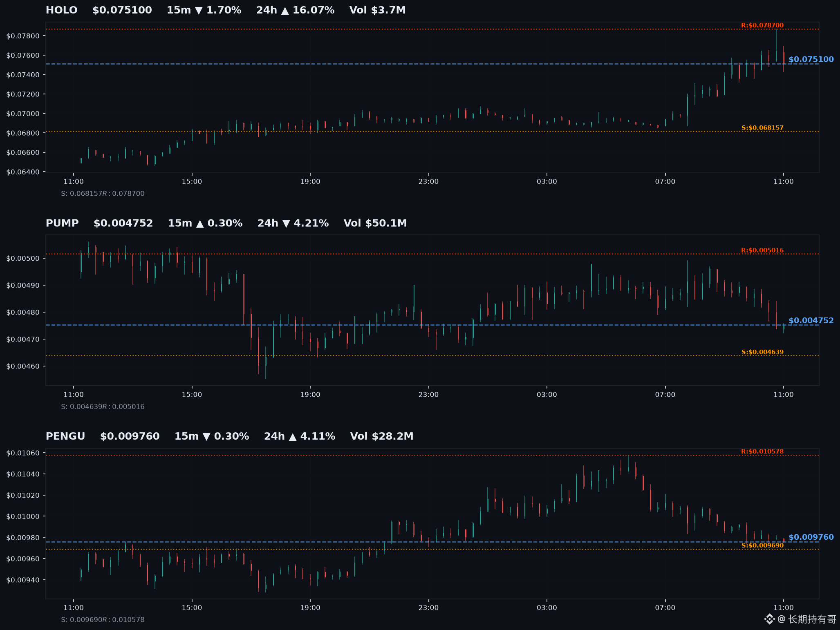This screenshot has width=840, height=630.
Task: Select the footer text S: 0.004639R : 0.005016
Action: [x=103, y=407]
